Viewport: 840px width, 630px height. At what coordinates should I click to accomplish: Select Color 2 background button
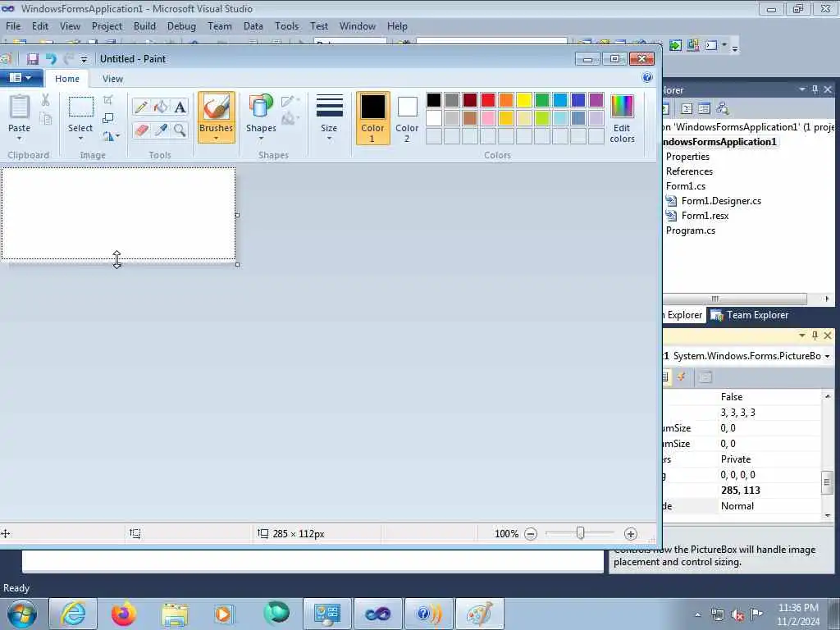[407, 118]
